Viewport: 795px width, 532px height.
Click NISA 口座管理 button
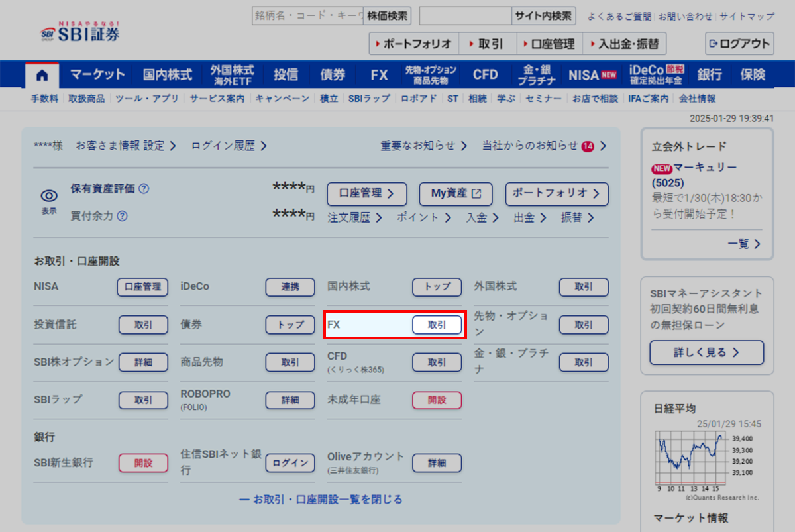click(x=143, y=287)
